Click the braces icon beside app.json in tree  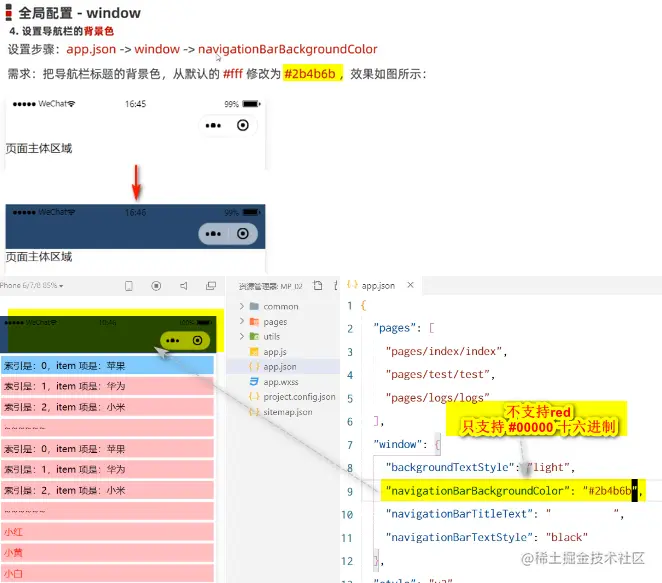tap(254, 366)
